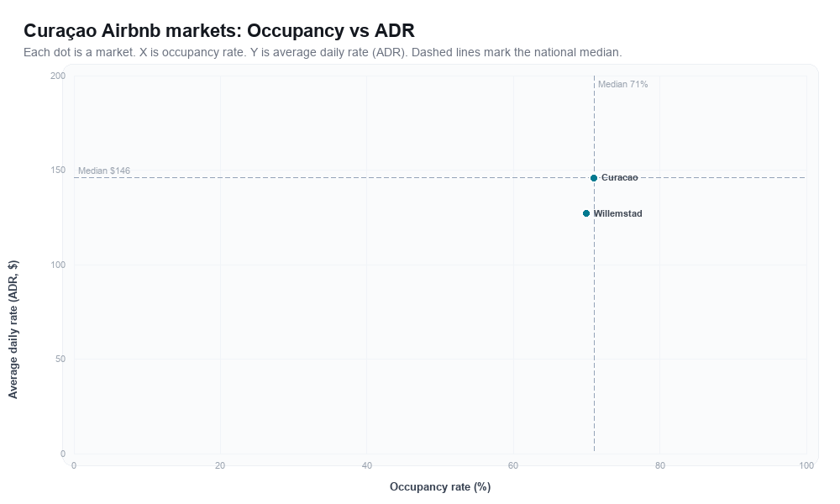Screen dimensions: 840x504
Task: Click the chart title 'Curaçao Airbnb markets: Occupancy vs ADR'
Action: (x=219, y=30)
